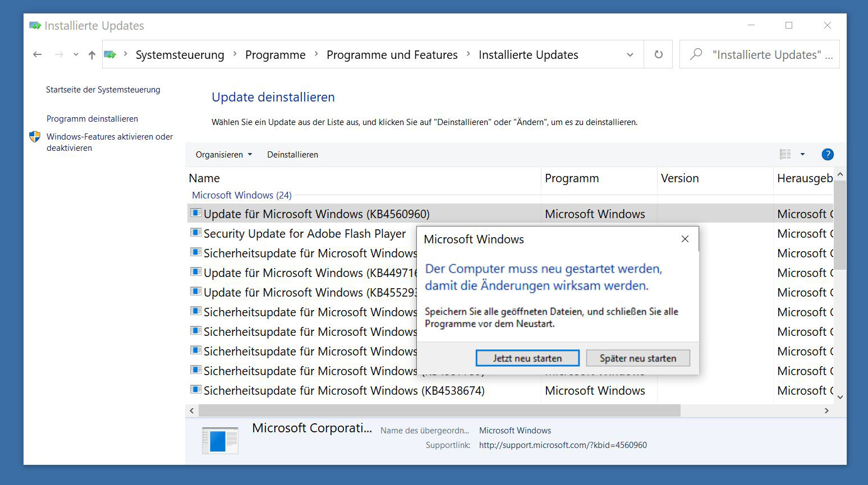Image resolution: width=868 pixels, height=485 pixels.
Task: Open the Organisieren dropdown menu
Action: pyautogui.click(x=224, y=155)
